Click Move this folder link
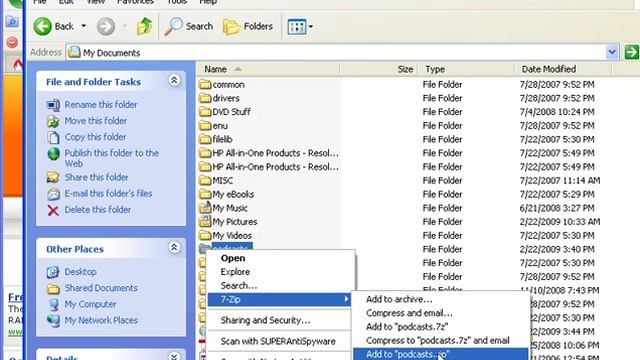640x360 pixels. (x=96, y=121)
